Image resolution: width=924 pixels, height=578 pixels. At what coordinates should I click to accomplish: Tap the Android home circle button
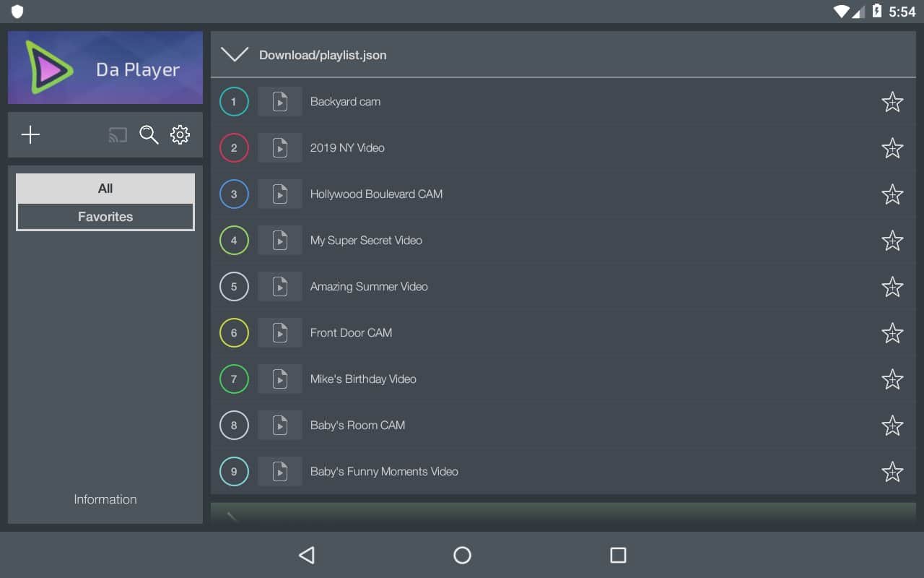[462, 555]
